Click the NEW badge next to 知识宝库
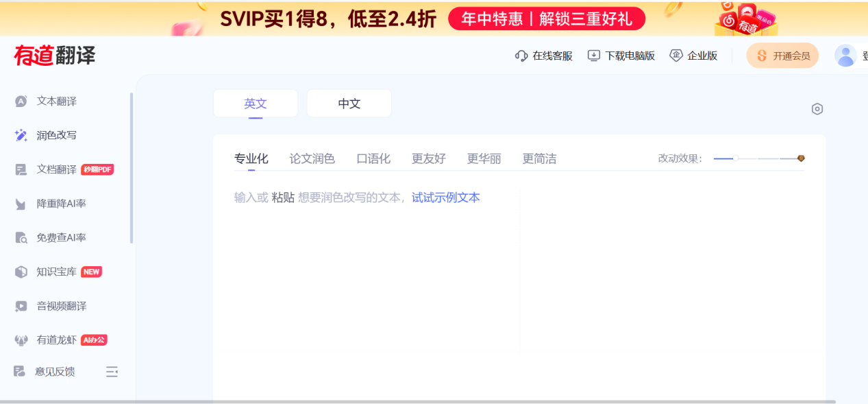868x404 pixels. (x=91, y=272)
